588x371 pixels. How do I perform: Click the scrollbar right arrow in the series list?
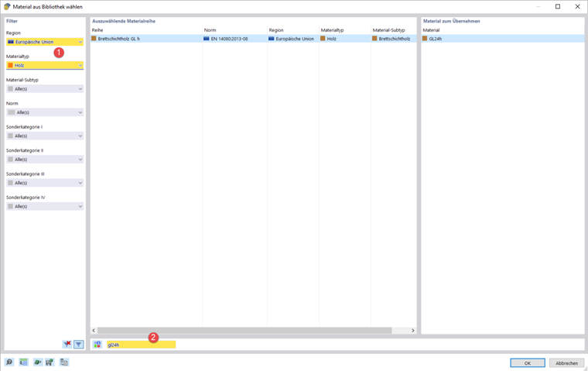pos(413,331)
